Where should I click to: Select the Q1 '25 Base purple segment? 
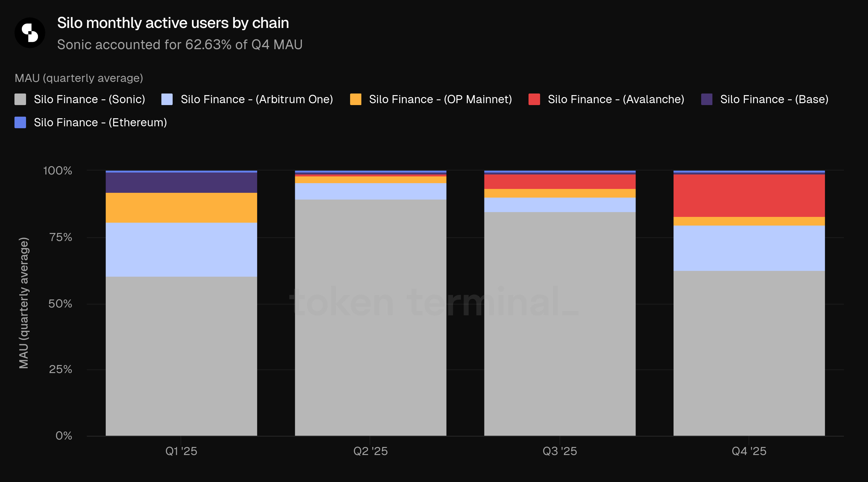pyautogui.click(x=181, y=183)
